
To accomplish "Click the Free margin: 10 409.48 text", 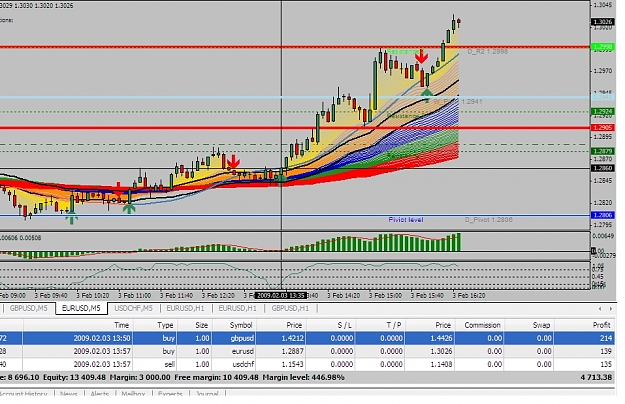I will (216, 377).
